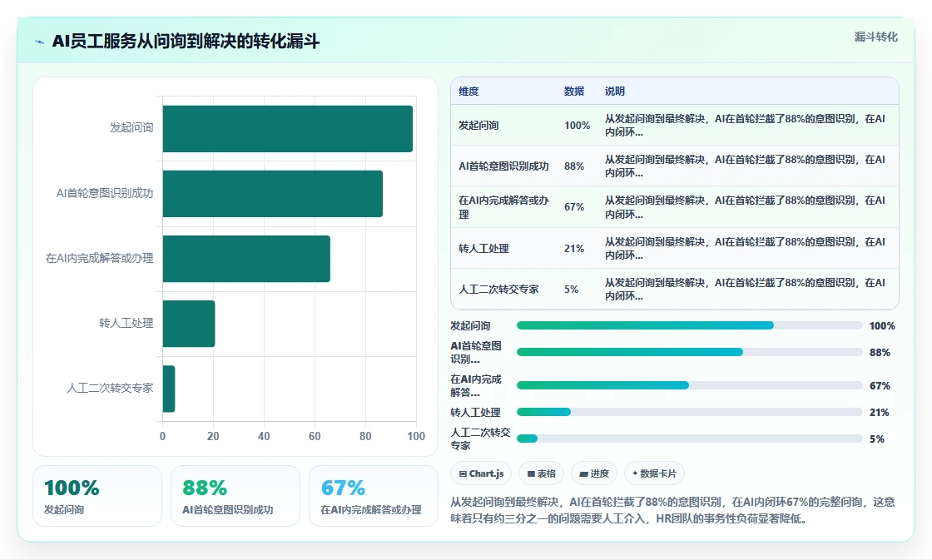Click the description text in the 发起问询 row
This screenshot has height=560, width=932.
point(745,126)
